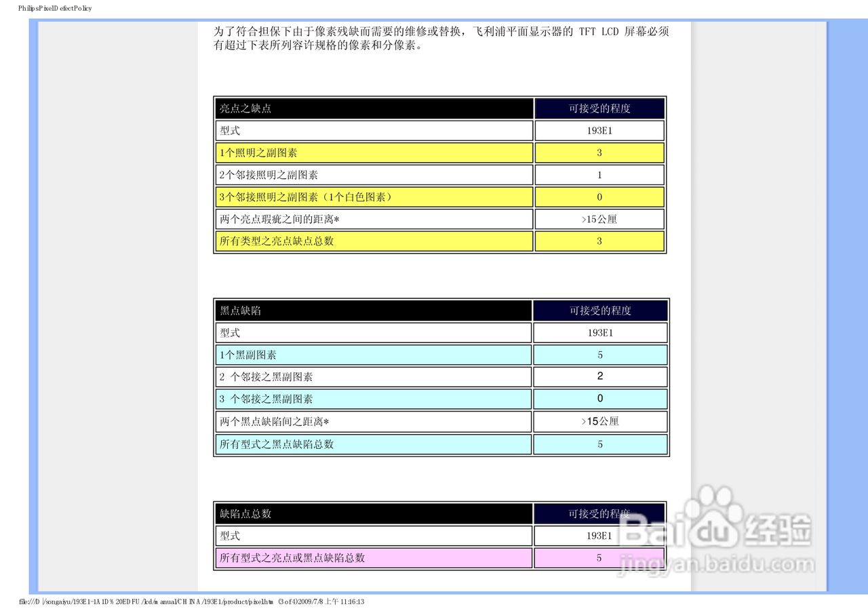Select the 亮点之缺点 table header
This screenshot has width=868, height=613.
(x=374, y=108)
